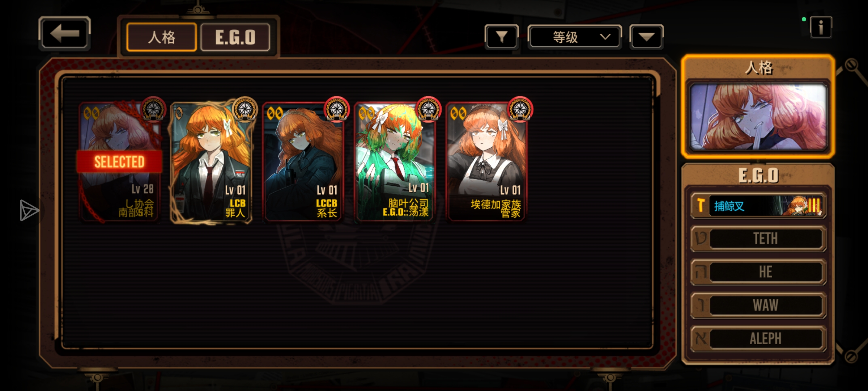
Task: Click the 人格 portrait preview panel
Action: 758,117
